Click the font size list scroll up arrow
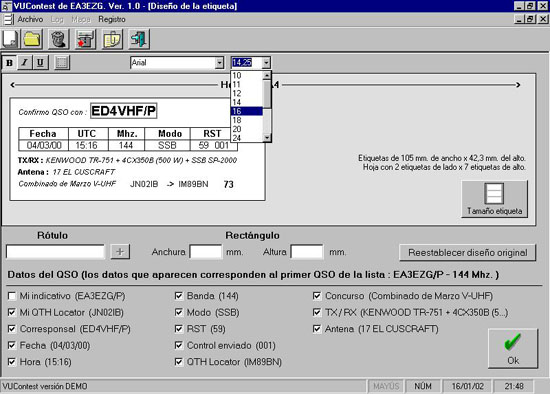The image size is (550, 394). tap(267, 75)
